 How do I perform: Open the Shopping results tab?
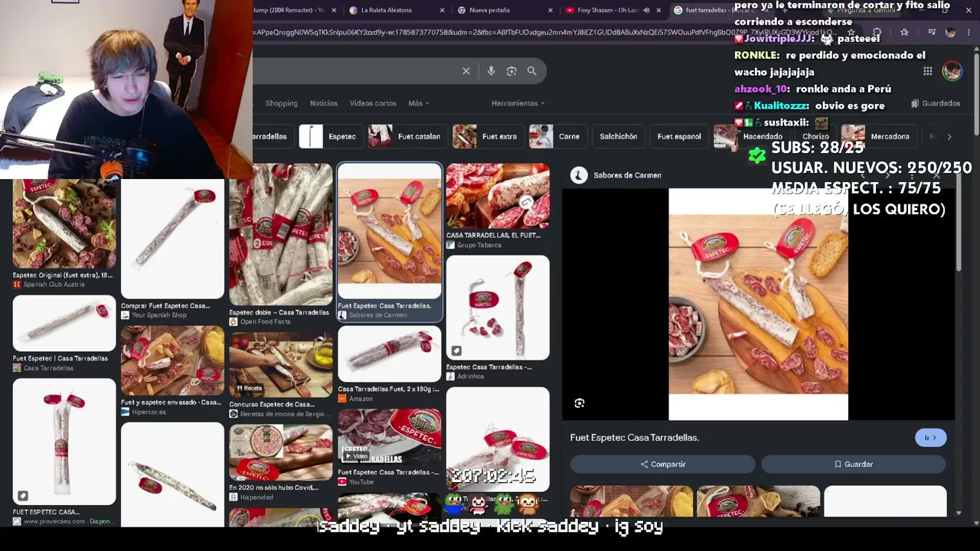[x=281, y=103]
